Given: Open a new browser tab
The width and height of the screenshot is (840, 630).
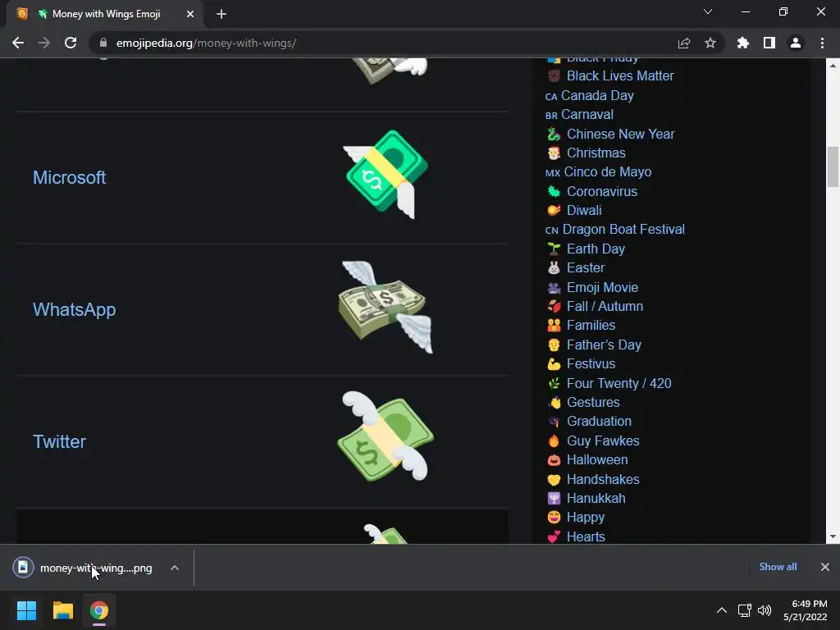Looking at the screenshot, I should pyautogui.click(x=221, y=14).
